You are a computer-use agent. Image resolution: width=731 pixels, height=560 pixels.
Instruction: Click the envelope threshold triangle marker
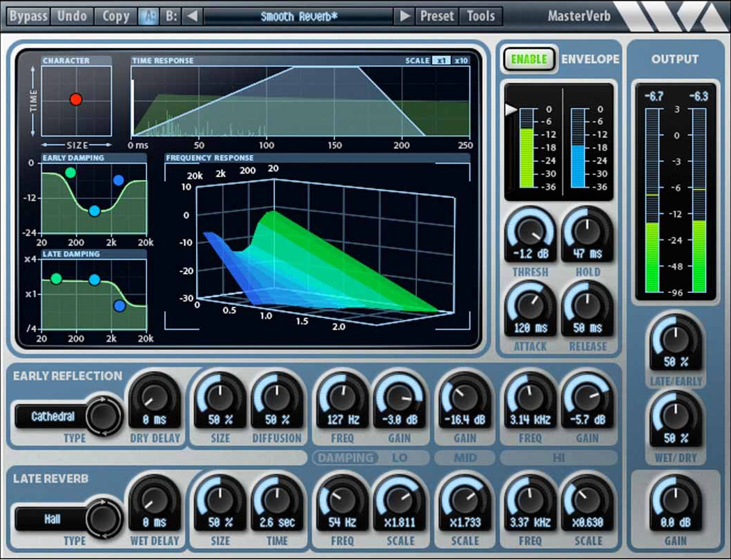point(511,109)
